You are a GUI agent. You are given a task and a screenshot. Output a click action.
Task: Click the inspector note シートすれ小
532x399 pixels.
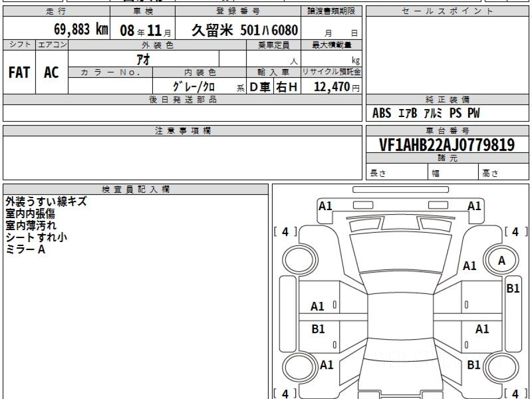(x=36, y=237)
